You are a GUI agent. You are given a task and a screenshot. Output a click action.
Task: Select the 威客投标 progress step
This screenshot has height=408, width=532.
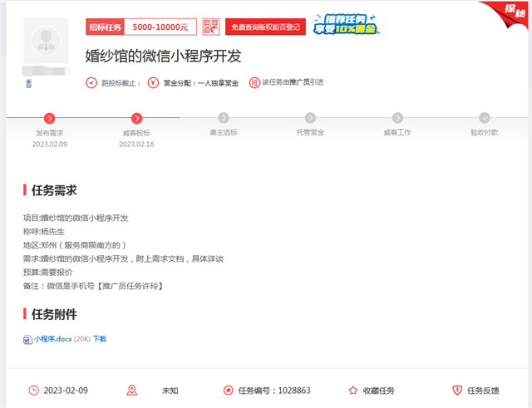(x=136, y=118)
